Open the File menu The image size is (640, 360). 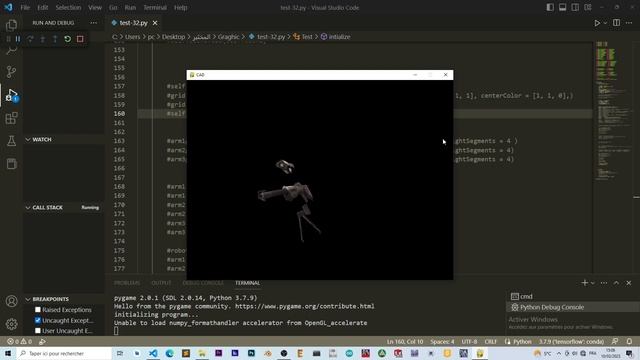pyautogui.click(x=25, y=7)
